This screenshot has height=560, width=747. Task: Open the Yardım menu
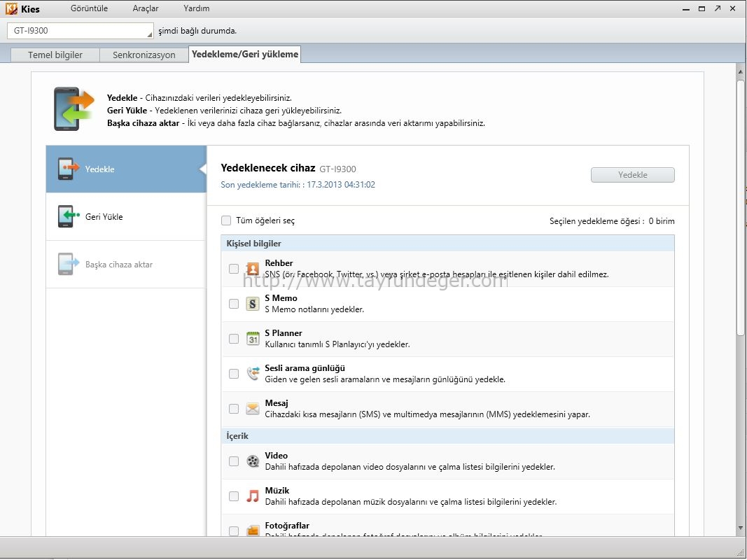coord(196,8)
